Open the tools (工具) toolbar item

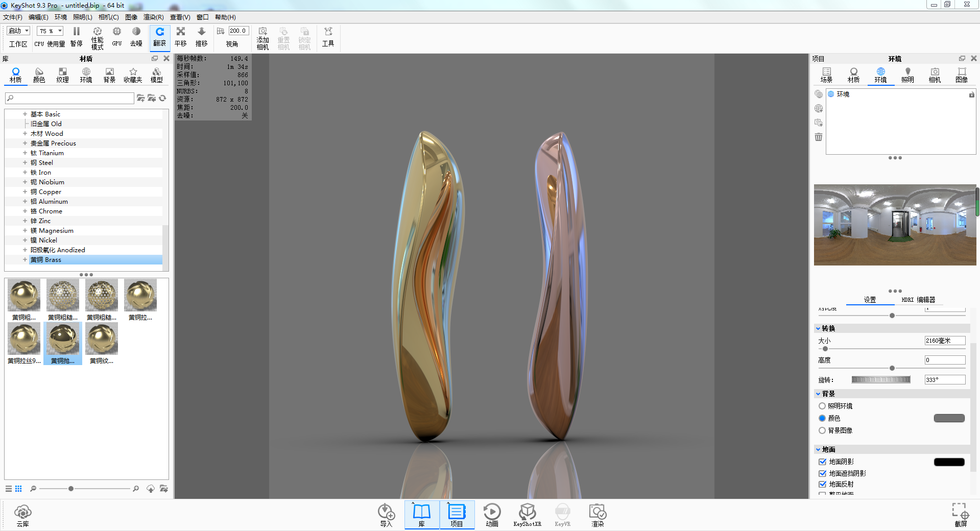pos(328,37)
